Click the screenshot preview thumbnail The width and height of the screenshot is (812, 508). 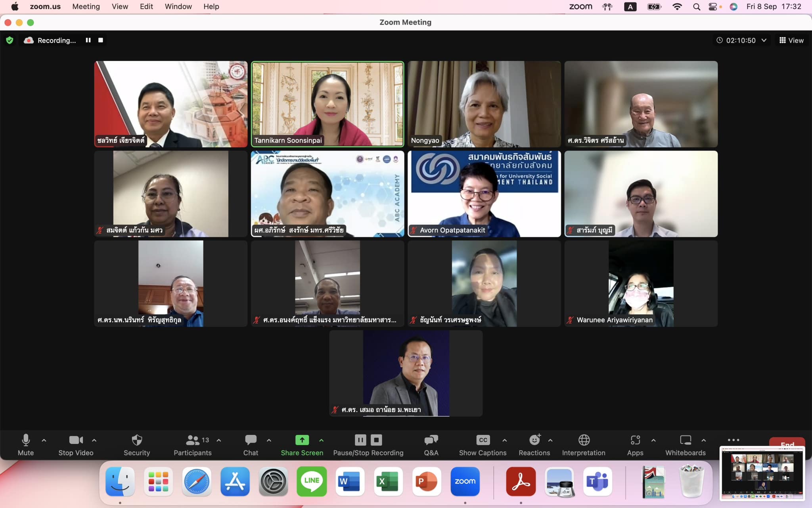[x=762, y=473]
